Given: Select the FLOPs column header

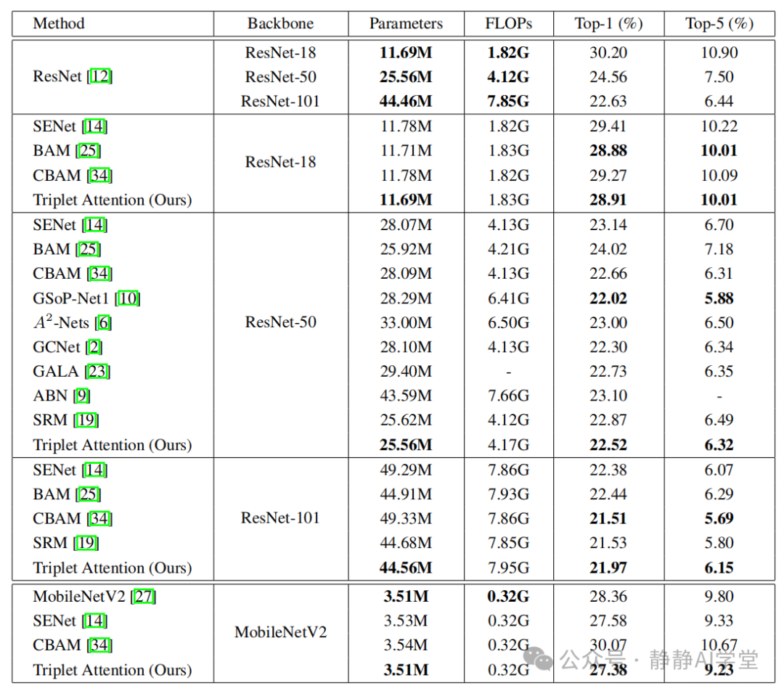Looking at the screenshot, I should [508, 23].
